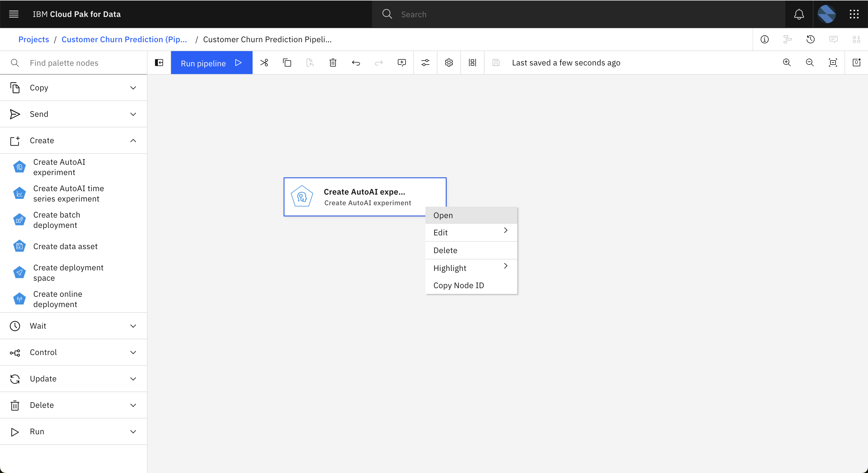Open the notifications bell
Image resolution: width=868 pixels, height=473 pixels.
(799, 14)
